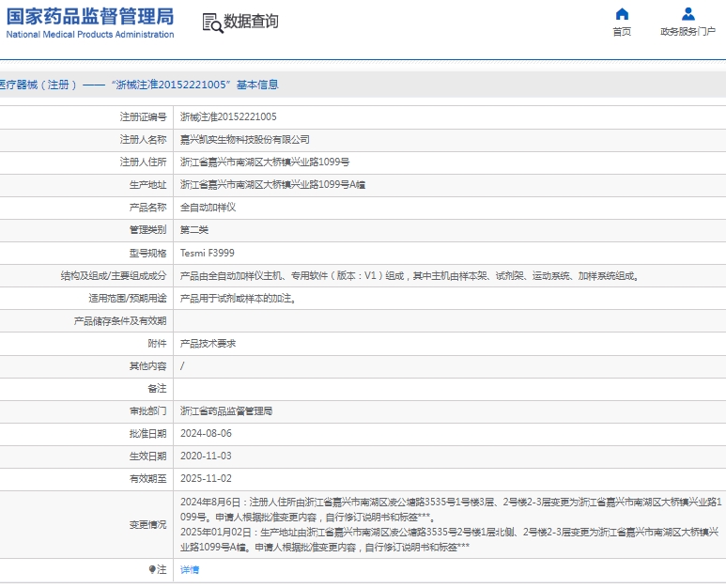Select model value Tesmi F3999

point(207,253)
